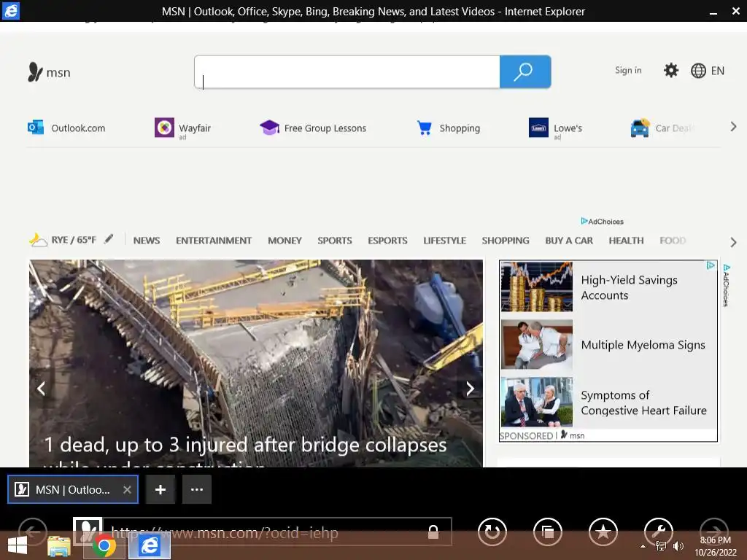Image resolution: width=747 pixels, height=560 pixels.
Task: Click the RYE / 65°F weather text
Action: tap(74, 239)
